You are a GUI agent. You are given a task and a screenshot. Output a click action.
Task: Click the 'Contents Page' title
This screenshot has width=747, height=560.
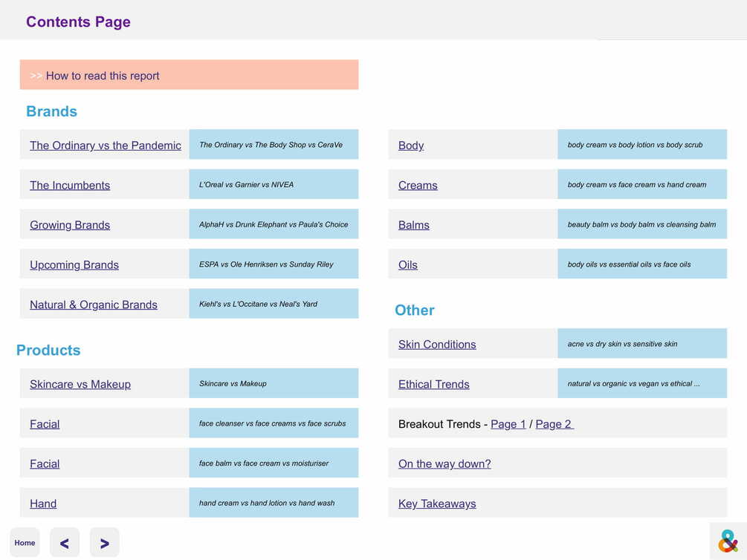[x=78, y=22]
